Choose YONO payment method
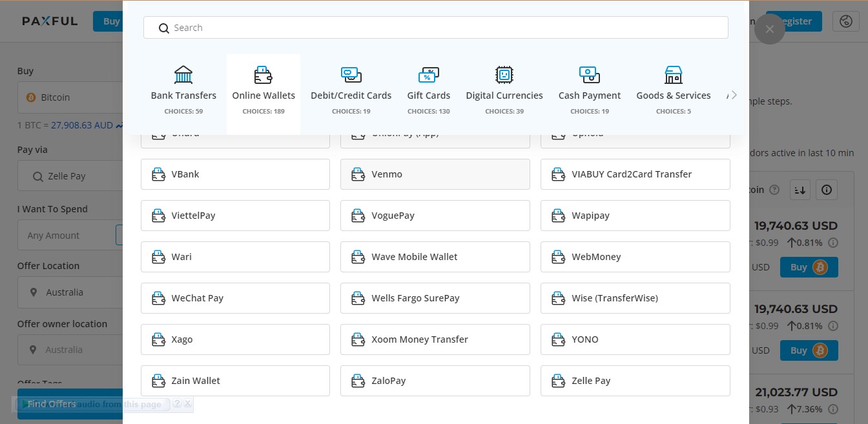The image size is (868, 424). pyautogui.click(x=635, y=339)
